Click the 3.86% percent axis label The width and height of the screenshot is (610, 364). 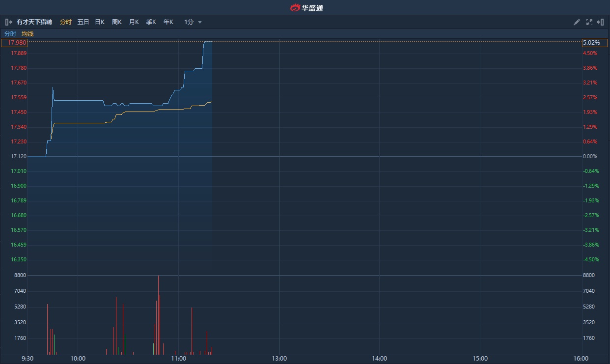pyautogui.click(x=590, y=68)
